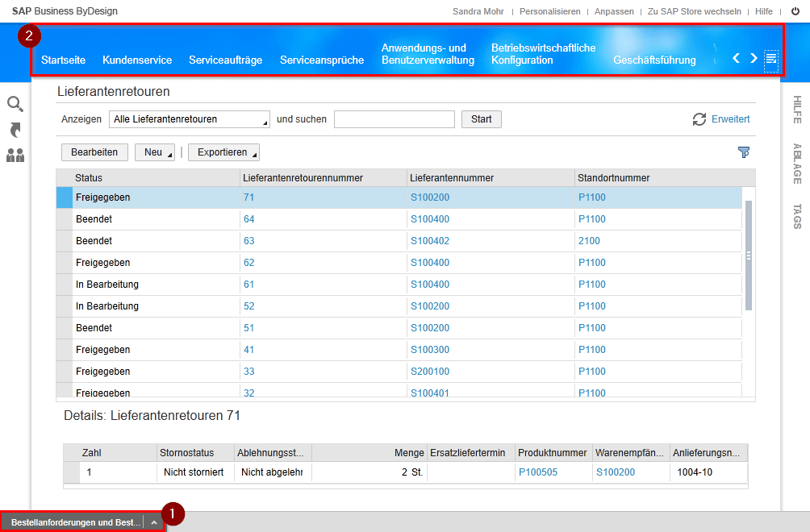Viewport: 810px width, 532px height.
Task: Sort by Lieferantenretourennummer column header
Action: [324, 177]
